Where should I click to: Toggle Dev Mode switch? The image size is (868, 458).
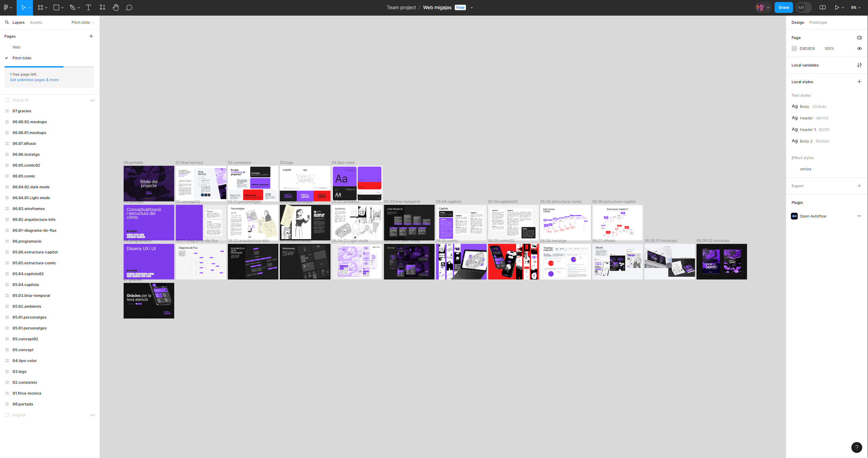tap(803, 7)
